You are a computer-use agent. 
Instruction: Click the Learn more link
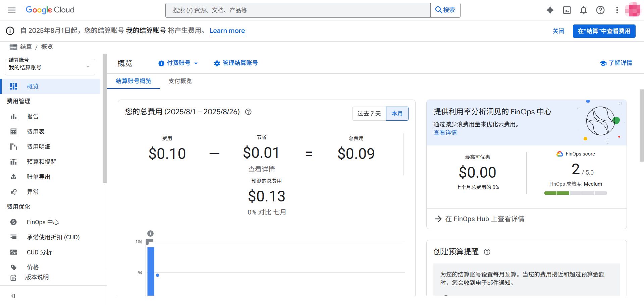coord(227,31)
